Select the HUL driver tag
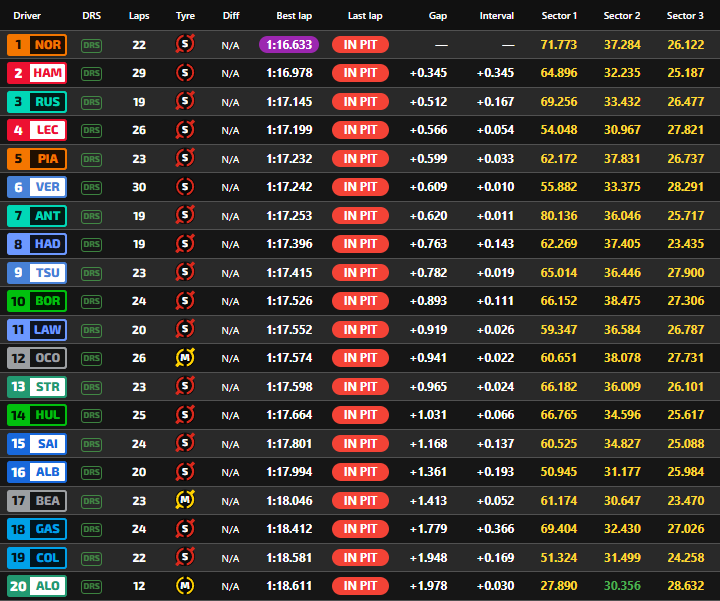720x601 pixels. coord(37,415)
